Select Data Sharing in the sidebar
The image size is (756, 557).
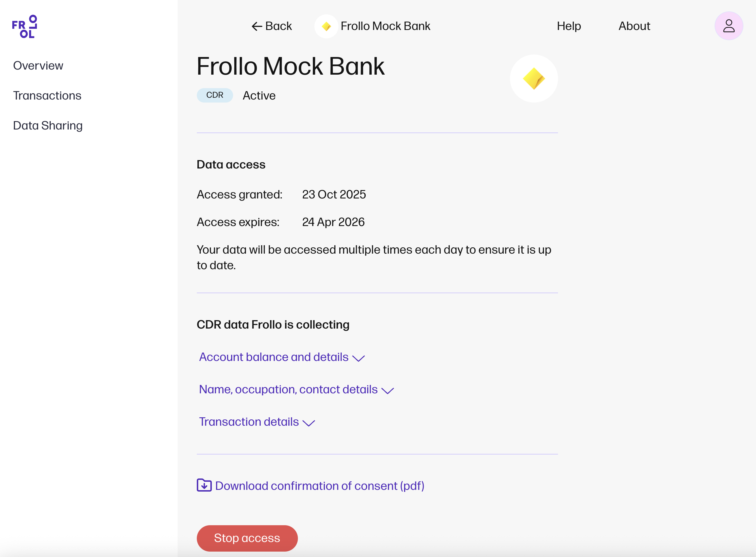click(x=48, y=125)
